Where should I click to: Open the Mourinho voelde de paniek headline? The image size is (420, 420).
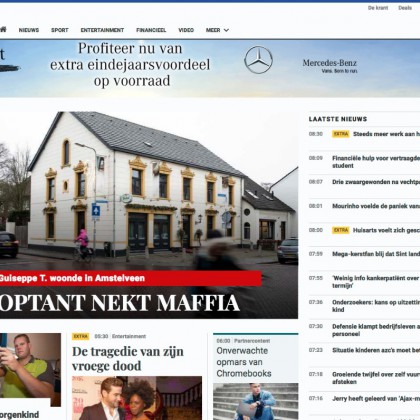click(376, 206)
